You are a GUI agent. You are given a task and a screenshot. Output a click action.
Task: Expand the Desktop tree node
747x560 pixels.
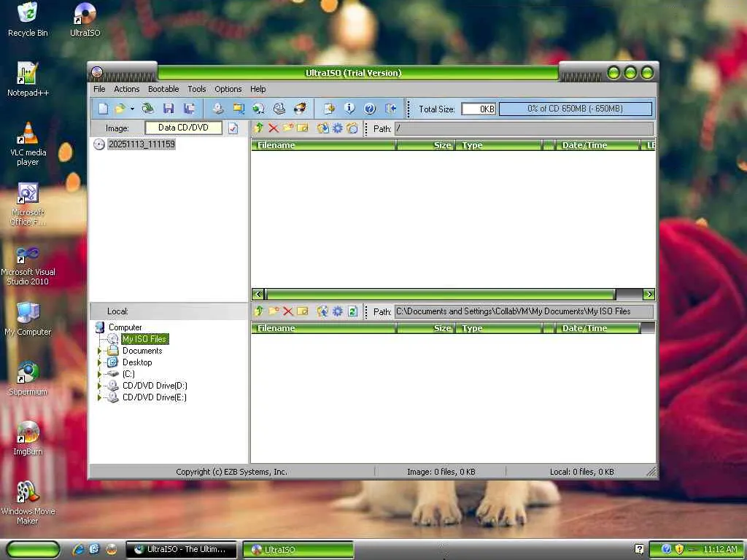pyautogui.click(x=99, y=362)
